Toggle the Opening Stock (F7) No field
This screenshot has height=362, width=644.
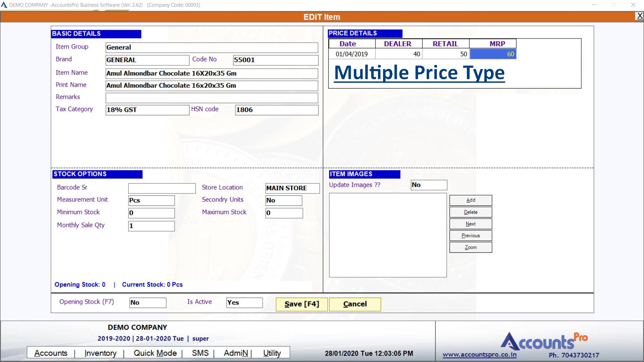[148, 303]
